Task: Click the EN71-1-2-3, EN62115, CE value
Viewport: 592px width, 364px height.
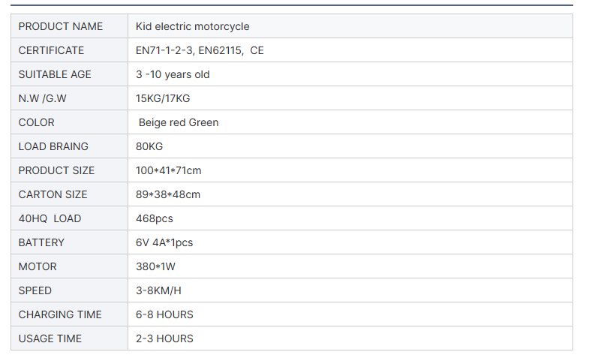Action: click(x=200, y=50)
